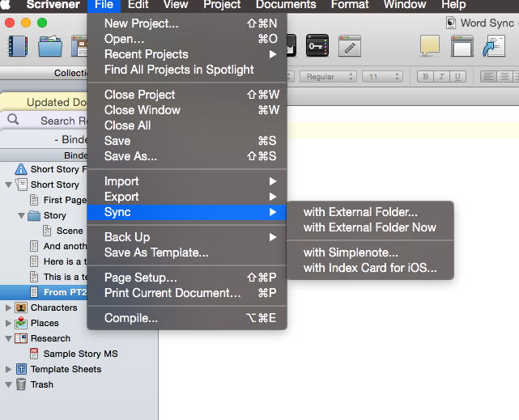This screenshot has height=420, width=519.
Task: Choose with Index Card for iOS...
Action: point(370,268)
